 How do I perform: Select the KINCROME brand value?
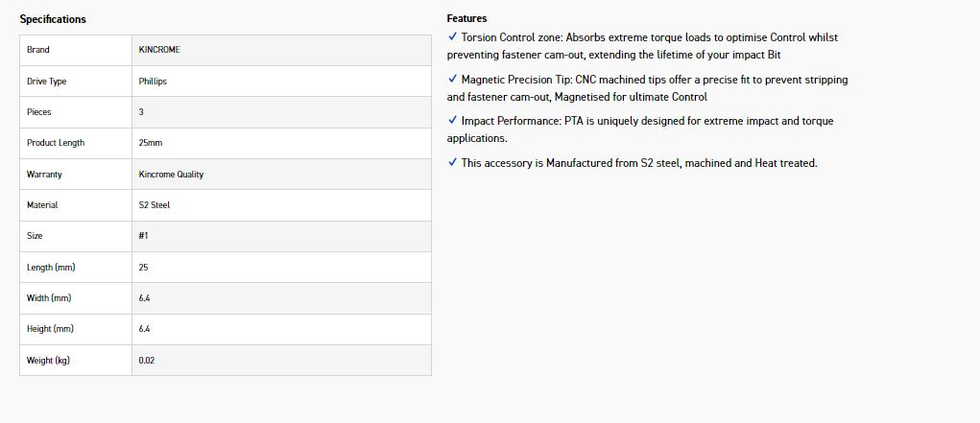pos(159,50)
